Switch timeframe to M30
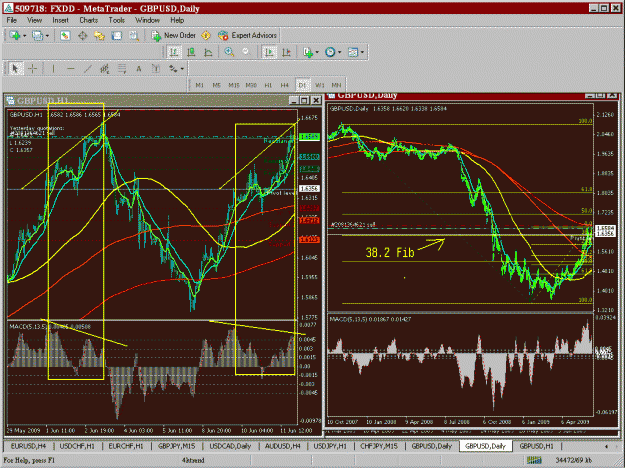The width and height of the screenshot is (625, 468). coord(251,85)
